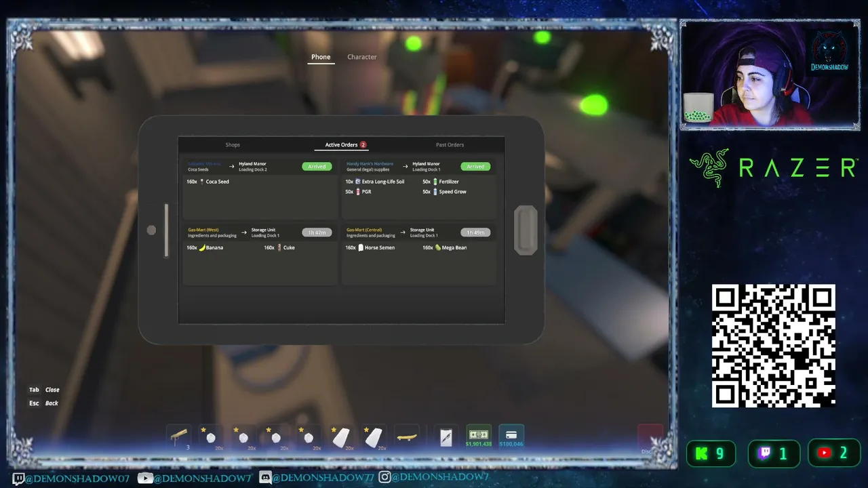Click the Twitch counter icon
Screen dimensions: 868x488
[x=764, y=453]
